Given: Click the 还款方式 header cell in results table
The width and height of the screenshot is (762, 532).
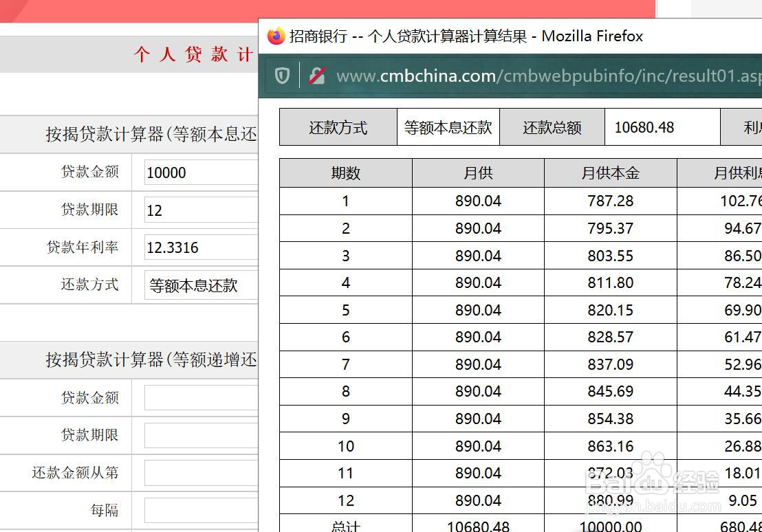Looking at the screenshot, I should pos(338,127).
